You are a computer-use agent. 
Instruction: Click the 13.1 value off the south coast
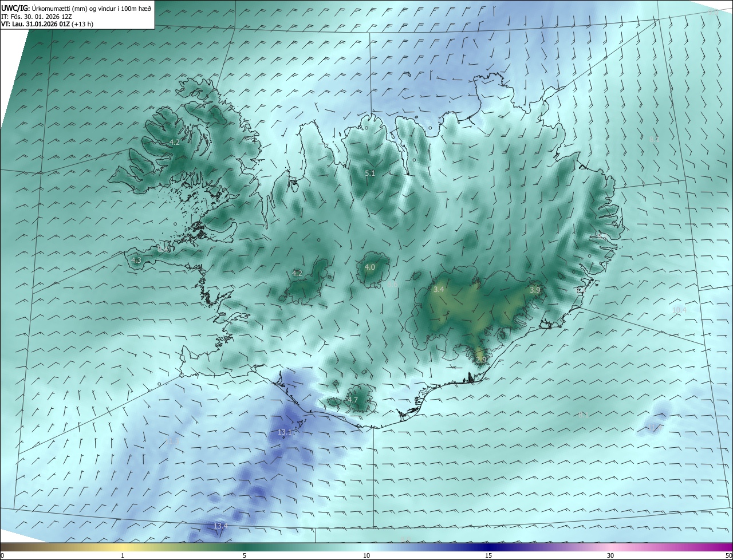[285, 432]
